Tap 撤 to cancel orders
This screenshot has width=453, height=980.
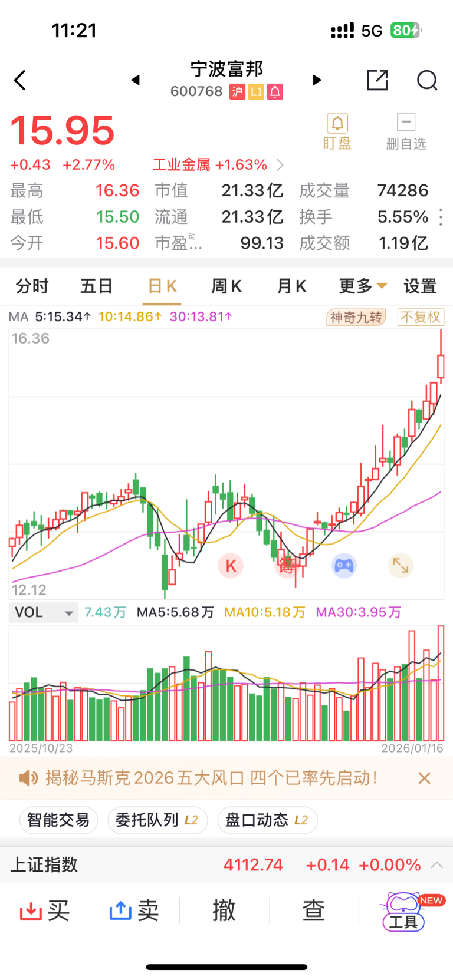[x=224, y=910]
